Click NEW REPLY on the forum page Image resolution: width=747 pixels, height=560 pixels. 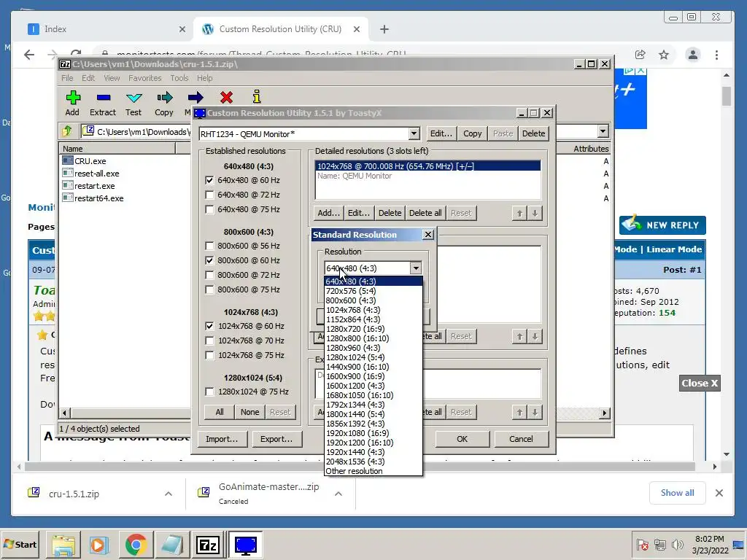pos(662,225)
